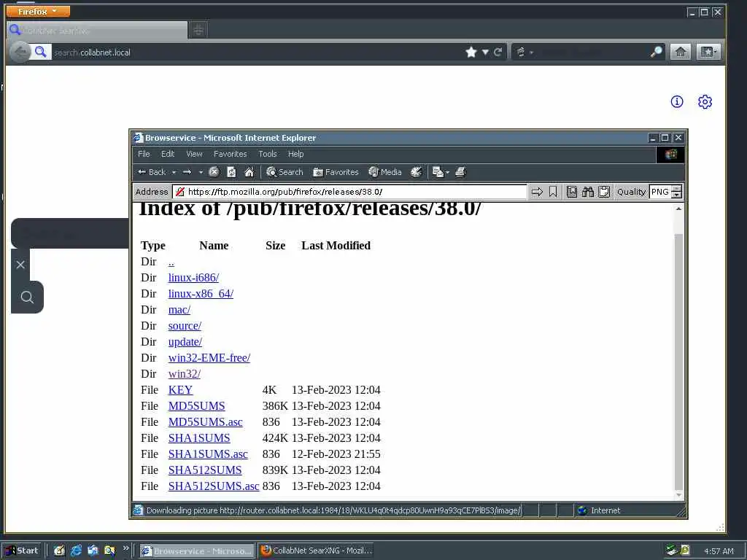Click the scroll down arrow in Internet Explorer
This screenshot has width=747, height=560.
click(678, 495)
